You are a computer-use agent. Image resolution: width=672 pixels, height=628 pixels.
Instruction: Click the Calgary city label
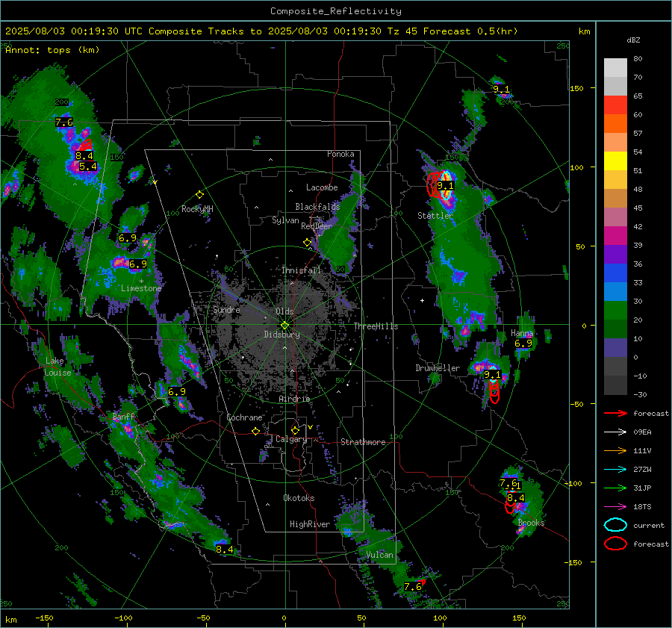pos(291,439)
